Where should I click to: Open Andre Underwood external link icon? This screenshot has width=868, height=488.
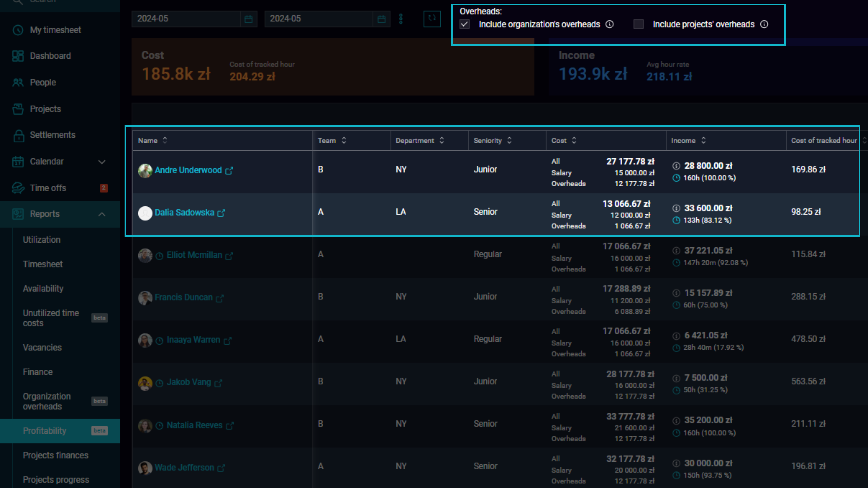229,170
